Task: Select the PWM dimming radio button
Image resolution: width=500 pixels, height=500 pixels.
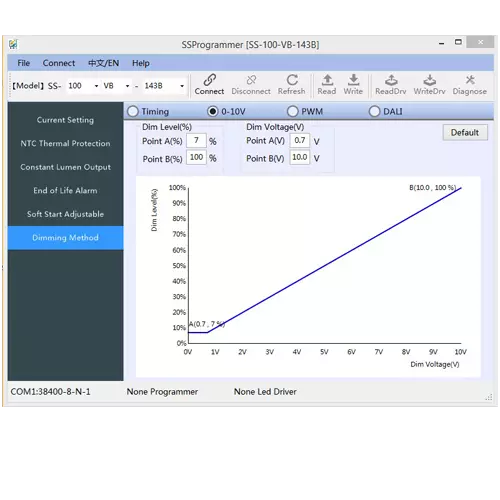Action: pyautogui.click(x=292, y=111)
